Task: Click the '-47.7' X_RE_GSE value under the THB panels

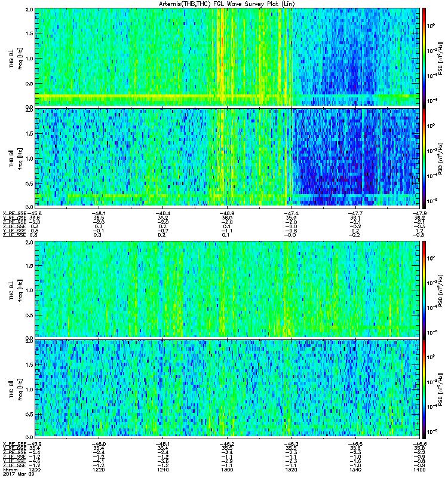Action: tap(355, 214)
